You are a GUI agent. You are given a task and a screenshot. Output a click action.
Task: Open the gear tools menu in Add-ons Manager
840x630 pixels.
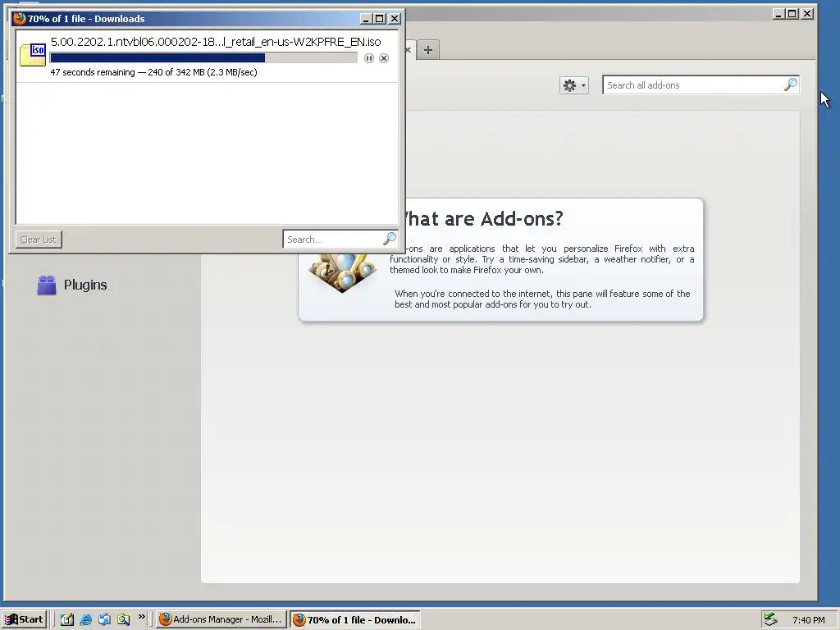[x=573, y=85]
